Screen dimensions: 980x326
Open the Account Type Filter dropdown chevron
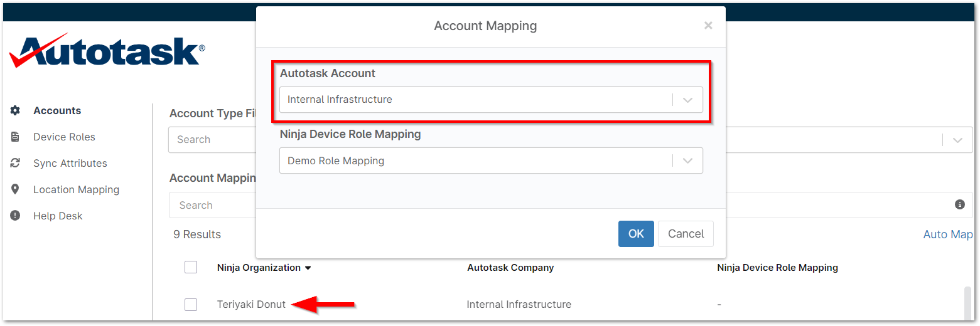click(957, 140)
